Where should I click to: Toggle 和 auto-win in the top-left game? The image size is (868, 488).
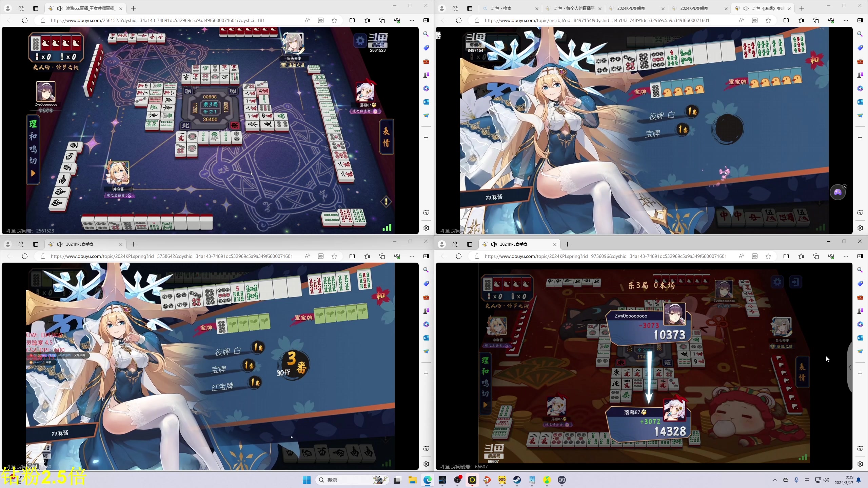tap(33, 136)
